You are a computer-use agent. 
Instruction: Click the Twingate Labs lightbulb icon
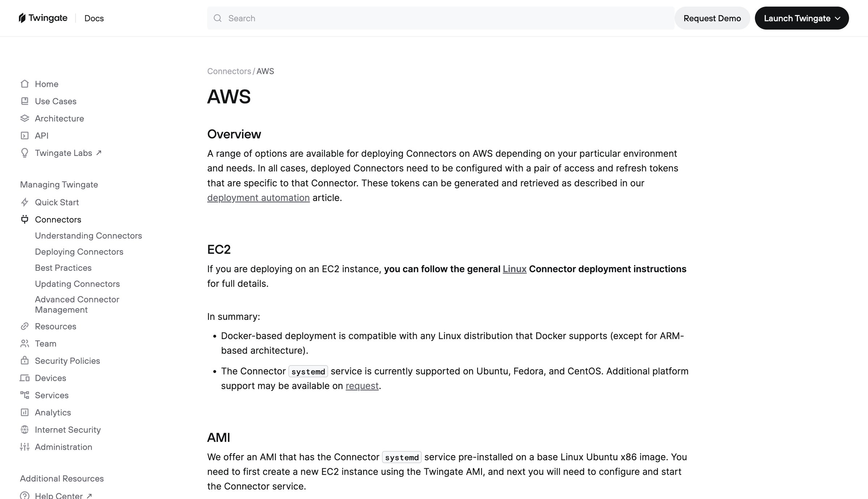25,153
